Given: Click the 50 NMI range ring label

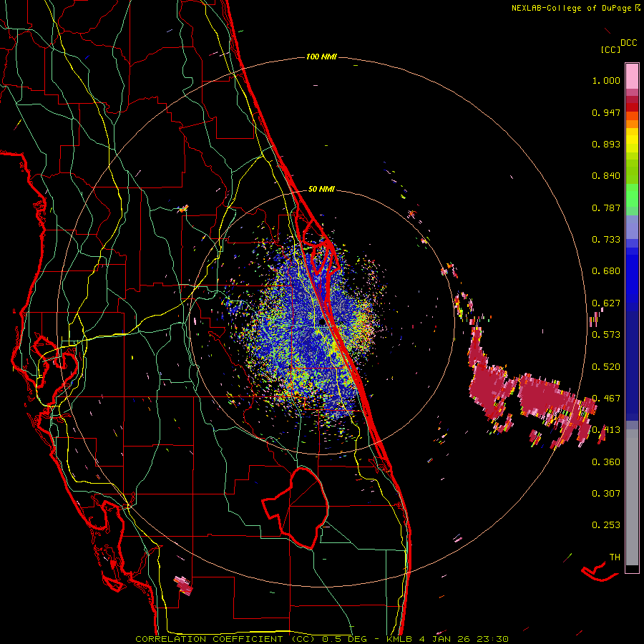Looking at the screenshot, I should pos(321,190).
